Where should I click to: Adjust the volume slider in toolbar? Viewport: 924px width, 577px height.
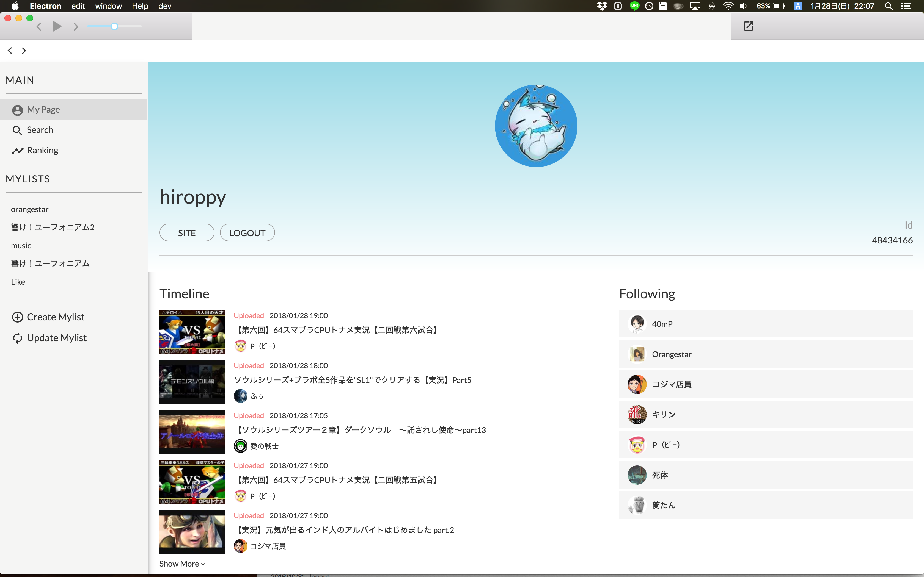click(114, 26)
